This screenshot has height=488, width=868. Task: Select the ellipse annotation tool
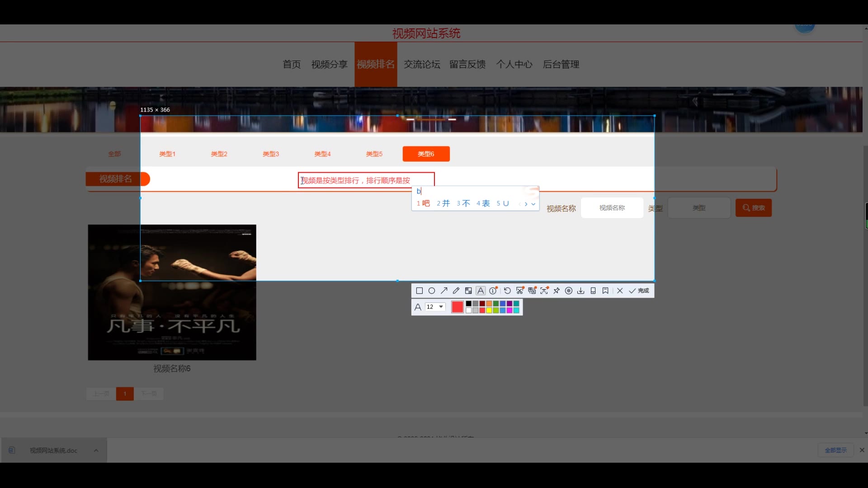click(x=432, y=291)
